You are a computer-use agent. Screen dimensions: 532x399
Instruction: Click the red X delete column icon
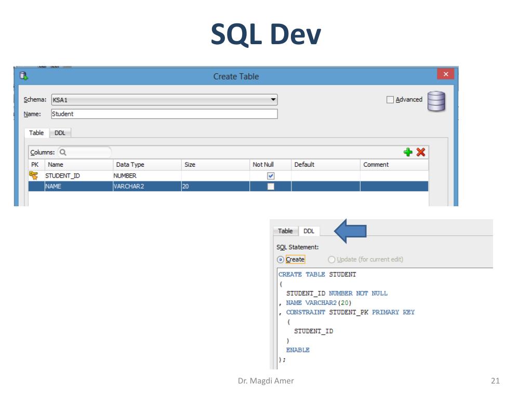[421, 152]
